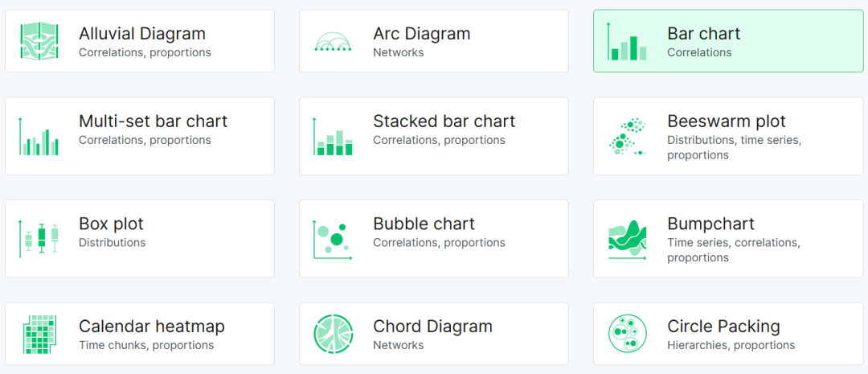The image size is (868, 374).
Task: Click the Stacked bar chart icon
Action: coord(333,136)
